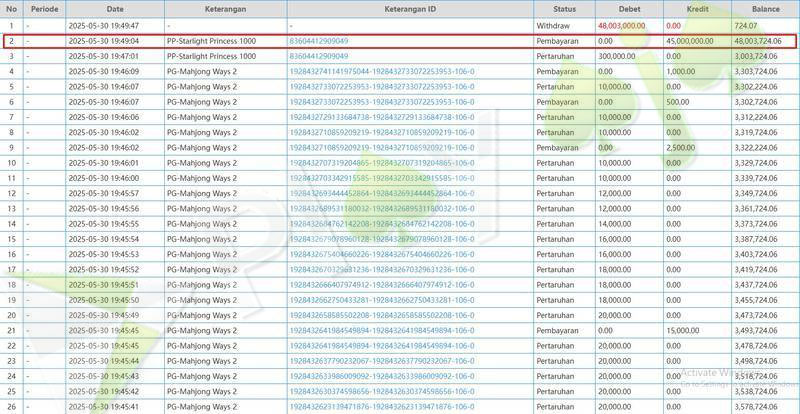The image size is (800, 414).
Task: Open the Keterangan ID link in row 2
Action: (318, 41)
